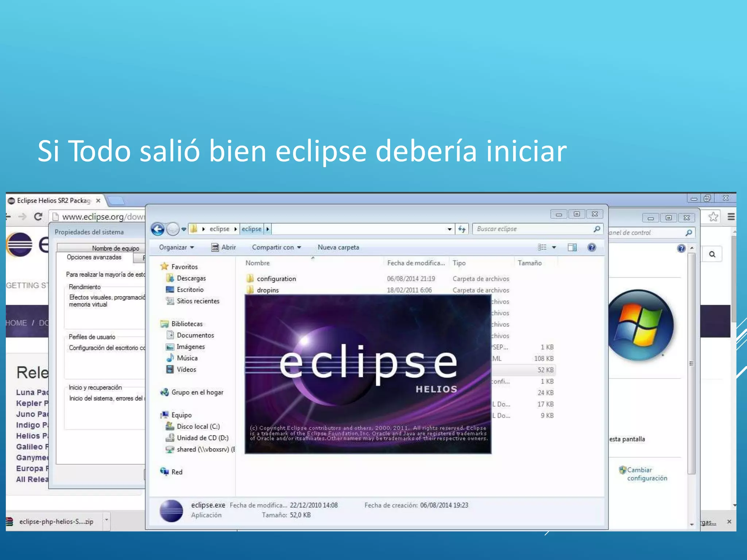
Task: Open a new browser tab
Action: click(x=117, y=201)
